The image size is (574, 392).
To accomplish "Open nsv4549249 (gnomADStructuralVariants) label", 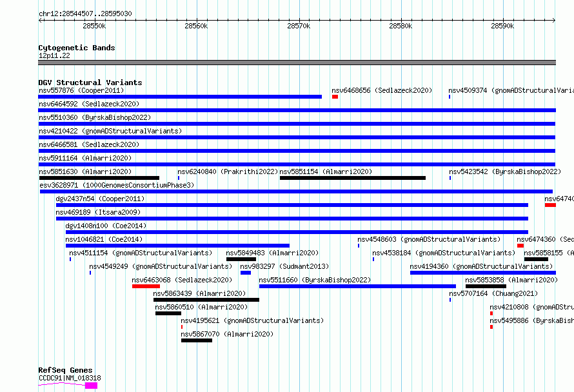I will 161,266.
